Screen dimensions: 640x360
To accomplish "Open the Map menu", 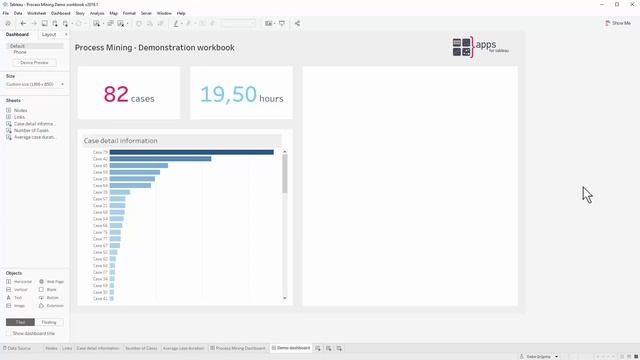I will [113, 13].
